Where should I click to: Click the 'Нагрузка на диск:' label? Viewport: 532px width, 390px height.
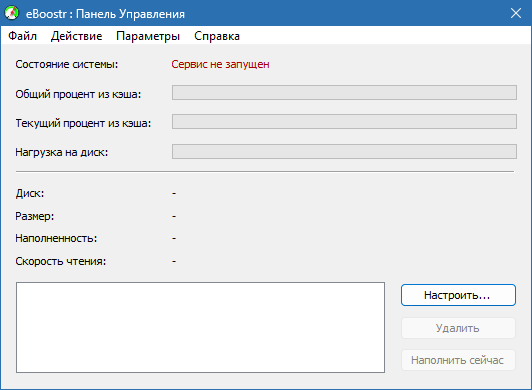pyautogui.click(x=61, y=152)
